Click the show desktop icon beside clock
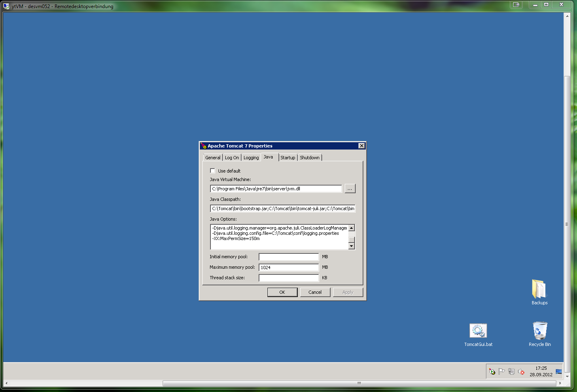Viewport: 577px width, 392px height. [x=559, y=371]
